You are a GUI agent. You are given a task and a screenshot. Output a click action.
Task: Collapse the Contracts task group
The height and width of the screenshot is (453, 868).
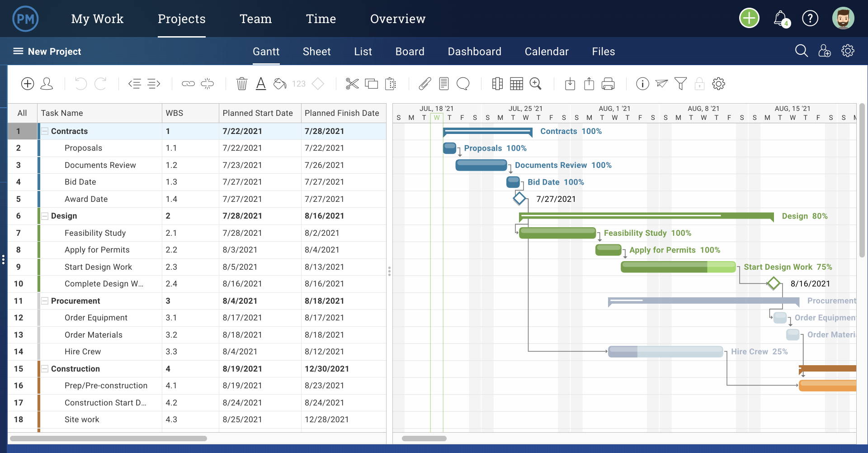[45, 131]
